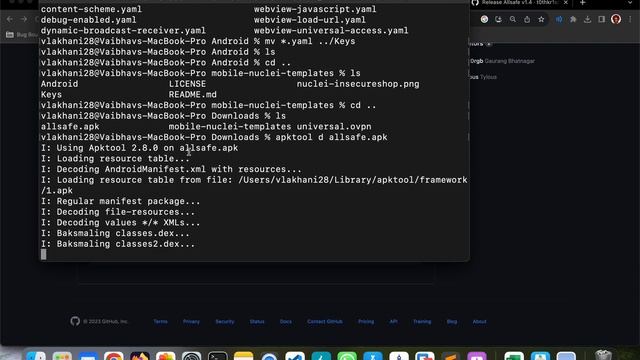Open Finder from the Dock
The width and height of the screenshot is (640, 360).
pyautogui.click(x=36, y=356)
